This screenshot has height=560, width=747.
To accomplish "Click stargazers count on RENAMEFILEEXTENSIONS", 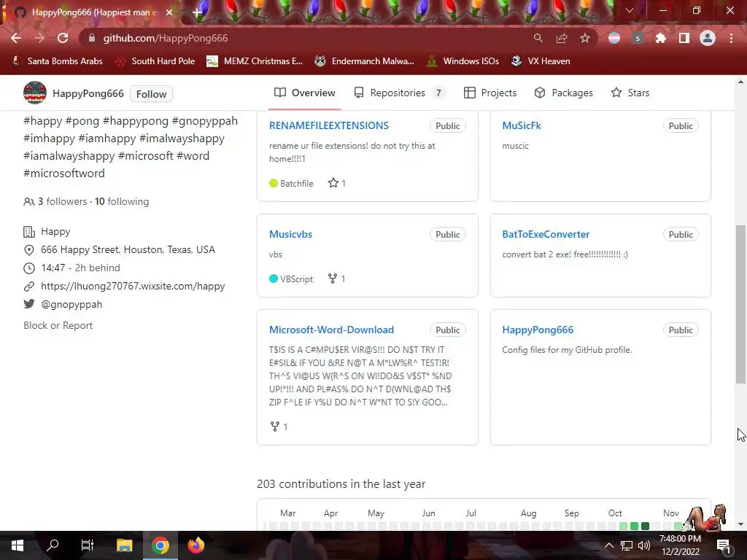I will (337, 183).
